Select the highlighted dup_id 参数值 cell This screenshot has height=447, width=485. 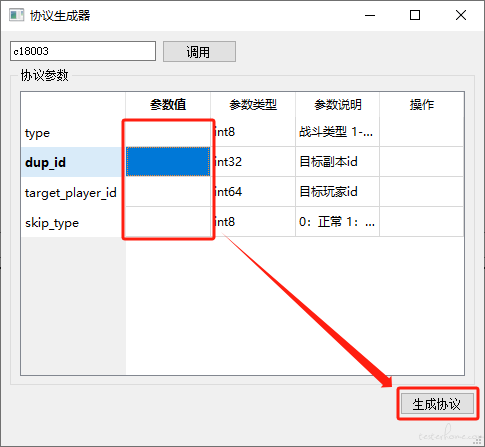pyautogui.click(x=168, y=162)
